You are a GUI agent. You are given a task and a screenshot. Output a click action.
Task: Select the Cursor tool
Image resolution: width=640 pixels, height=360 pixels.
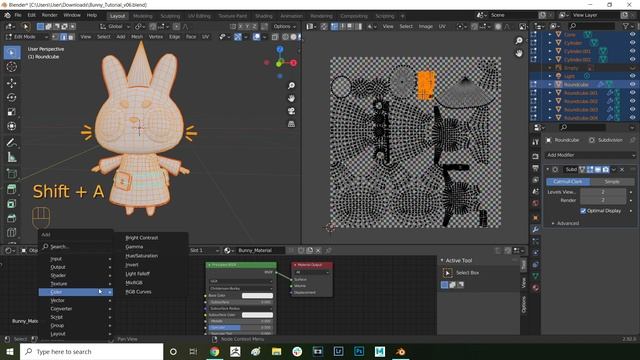point(12,67)
